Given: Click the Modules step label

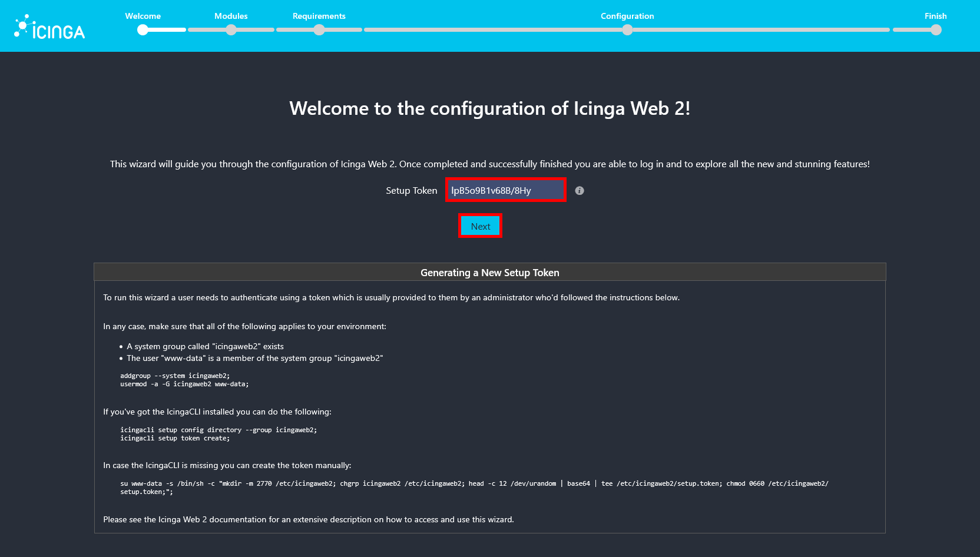Looking at the screenshot, I should pos(230,16).
